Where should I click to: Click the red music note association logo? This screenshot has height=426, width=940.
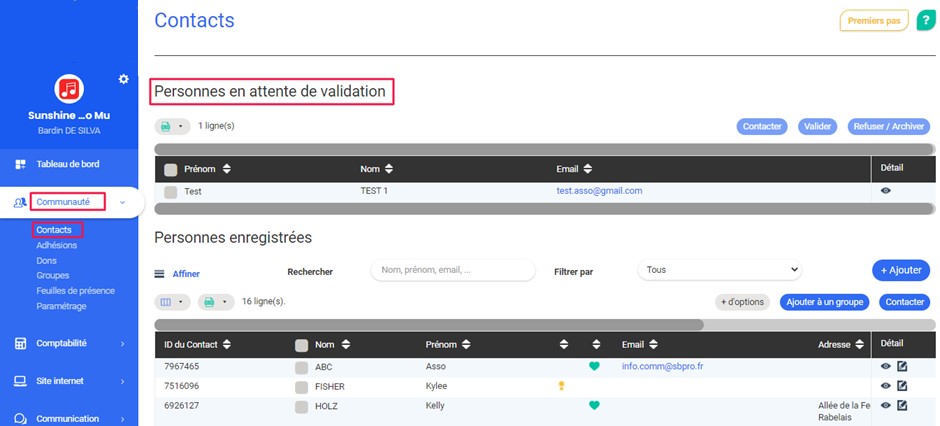point(69,89)
